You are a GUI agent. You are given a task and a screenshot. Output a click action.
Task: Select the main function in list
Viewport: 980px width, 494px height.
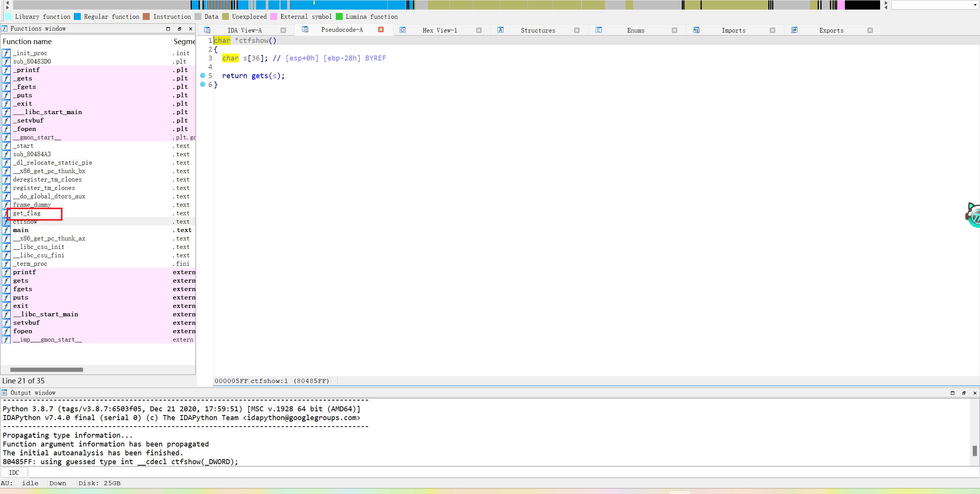(x=21, y=230)
